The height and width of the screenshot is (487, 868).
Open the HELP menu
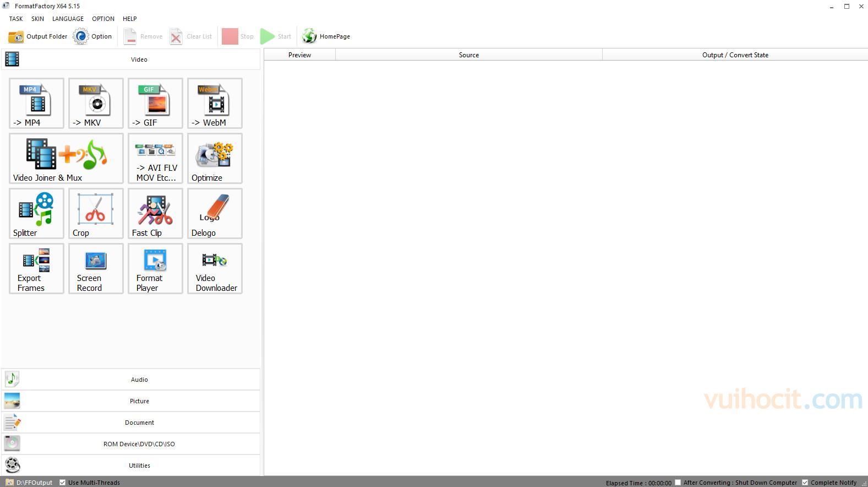coord(129,19)
